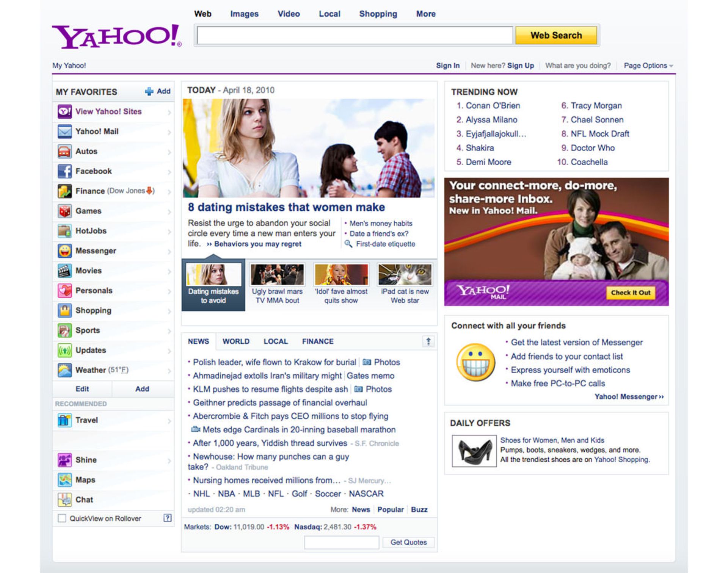
Task: Click the Shopping bag icon
Action: pos(64,310)
